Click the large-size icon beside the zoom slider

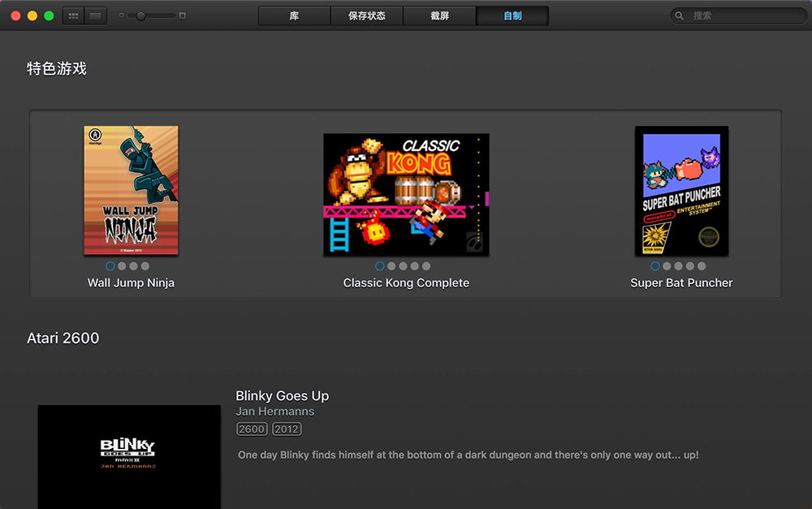pyautogui.click(x=182, y=15)
